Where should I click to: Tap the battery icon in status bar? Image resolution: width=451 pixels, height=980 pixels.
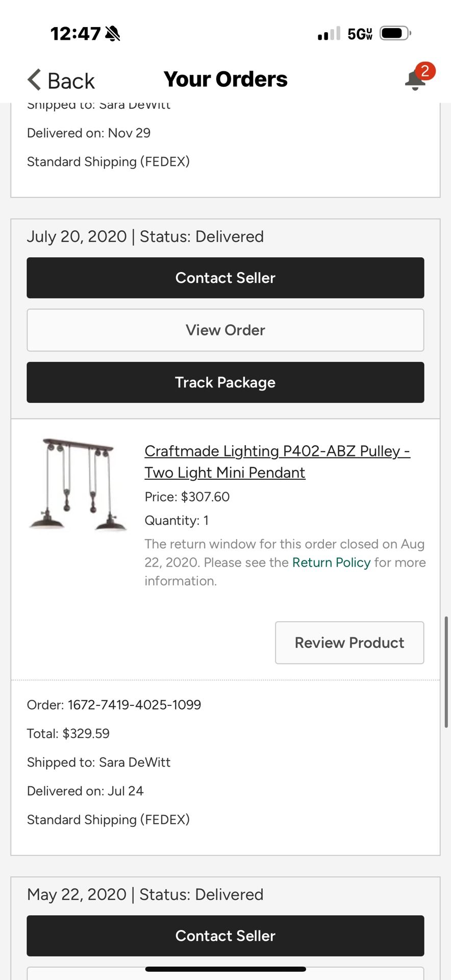point(395,34)
